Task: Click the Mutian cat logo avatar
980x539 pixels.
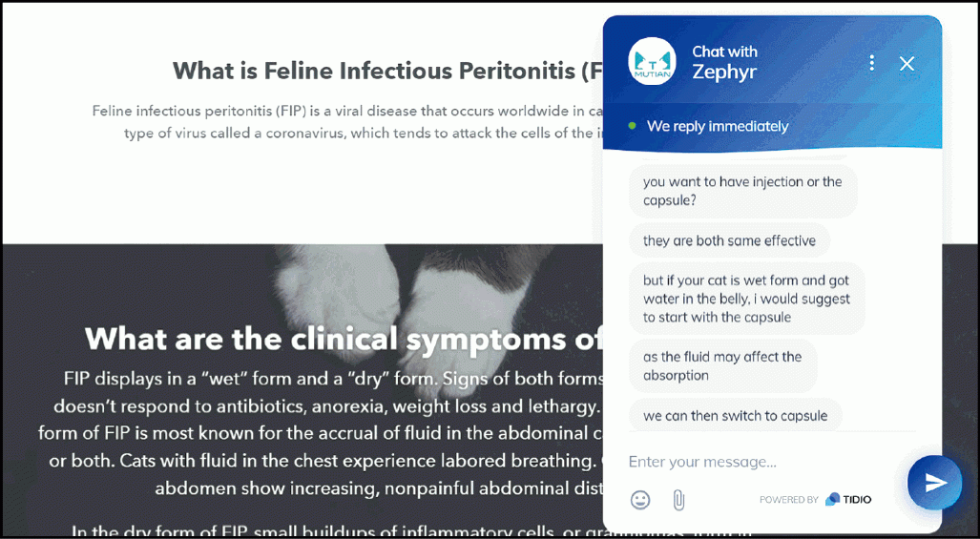Action: coord(652,61)
